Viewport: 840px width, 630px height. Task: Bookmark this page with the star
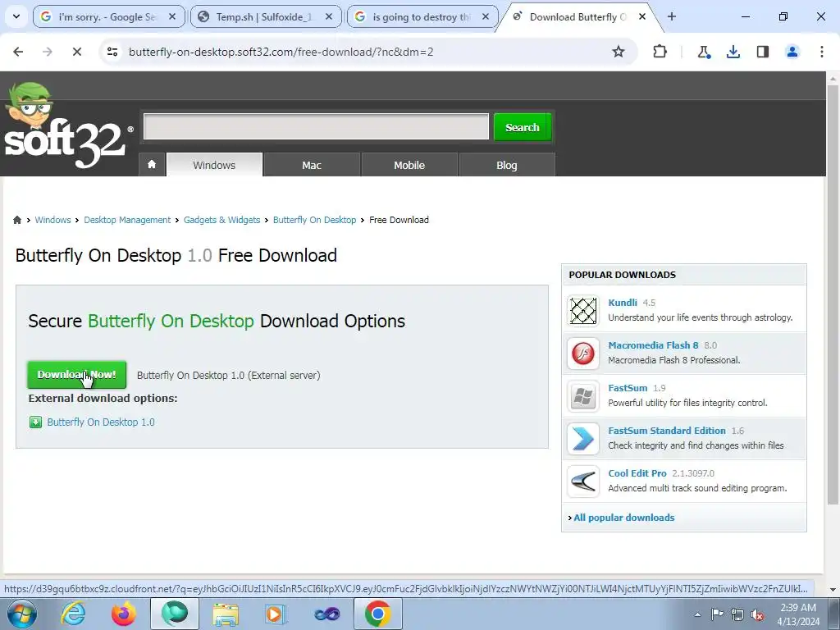619,52
